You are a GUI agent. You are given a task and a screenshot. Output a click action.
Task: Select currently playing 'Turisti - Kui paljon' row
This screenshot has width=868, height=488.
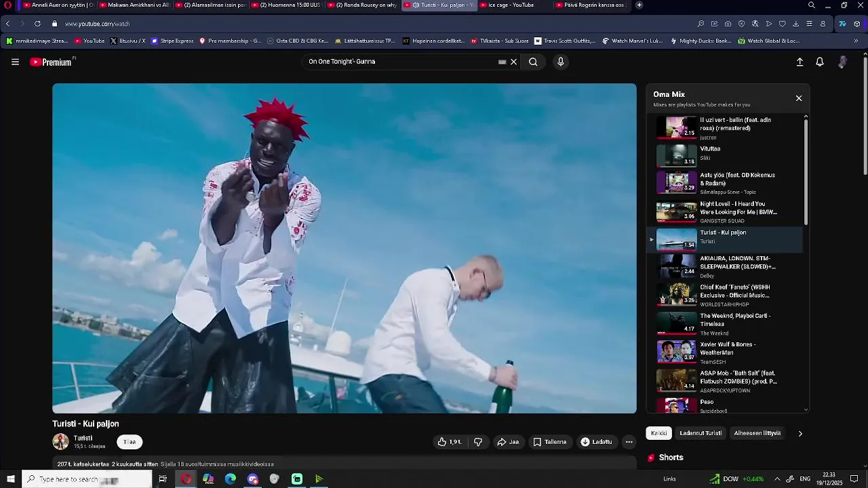pos(726,239)
